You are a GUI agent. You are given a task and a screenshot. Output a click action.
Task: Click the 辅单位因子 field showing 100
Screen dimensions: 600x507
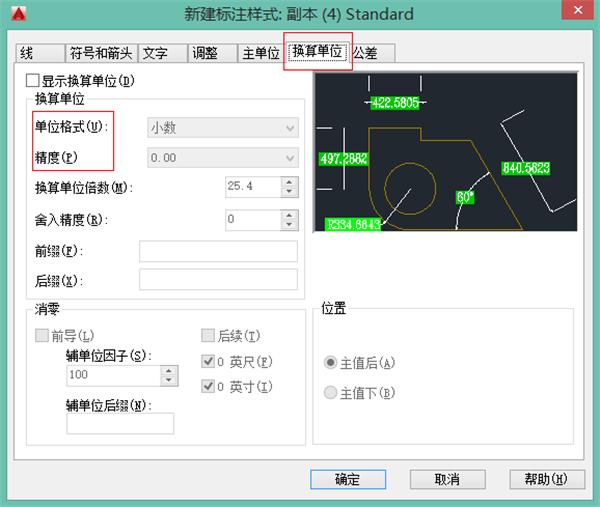pos(113,375)
